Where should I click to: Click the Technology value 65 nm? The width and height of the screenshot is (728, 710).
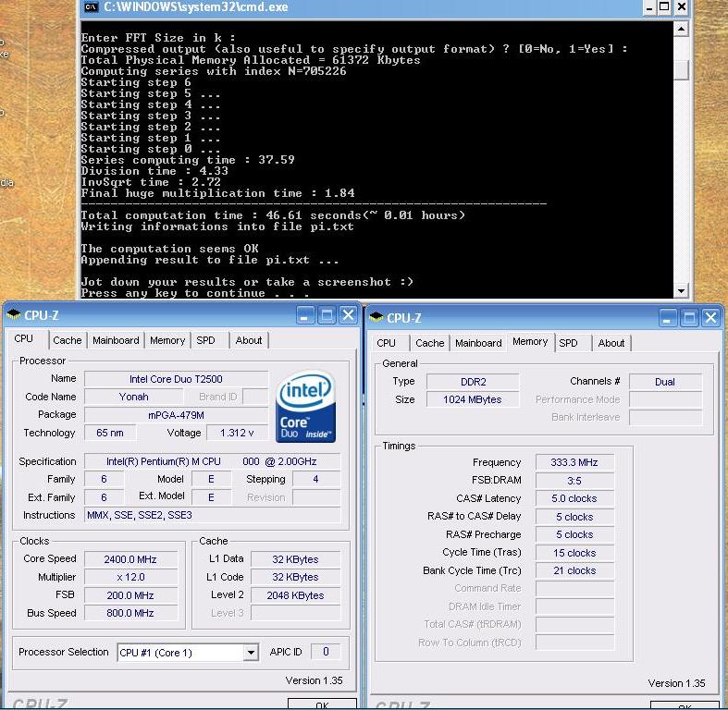click(110, 433)
